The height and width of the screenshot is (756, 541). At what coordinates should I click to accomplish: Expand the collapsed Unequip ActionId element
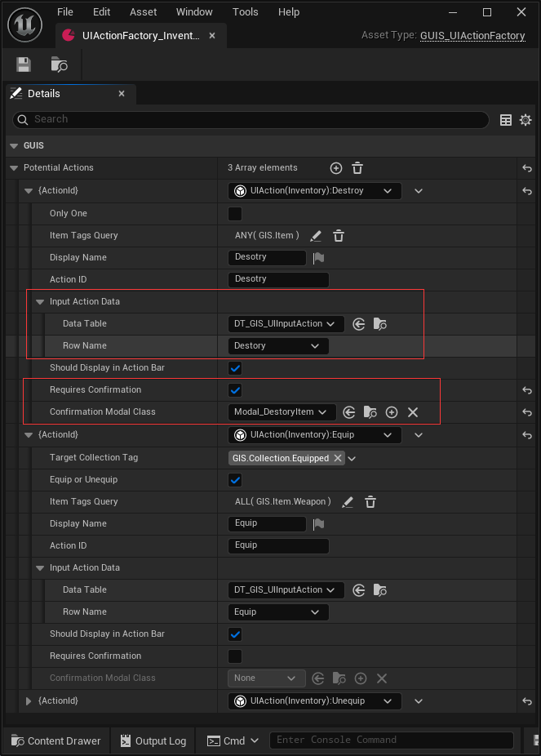coord(29,701)
